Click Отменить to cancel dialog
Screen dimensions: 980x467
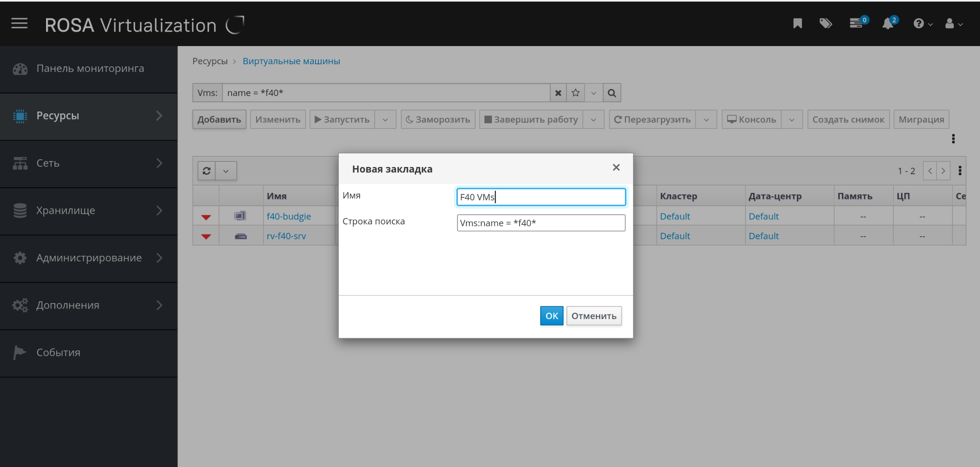(x=593, y=316)
